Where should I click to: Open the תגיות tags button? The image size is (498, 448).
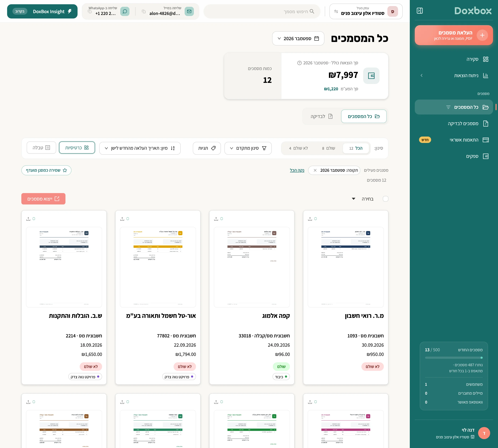(x=207, y=148)
